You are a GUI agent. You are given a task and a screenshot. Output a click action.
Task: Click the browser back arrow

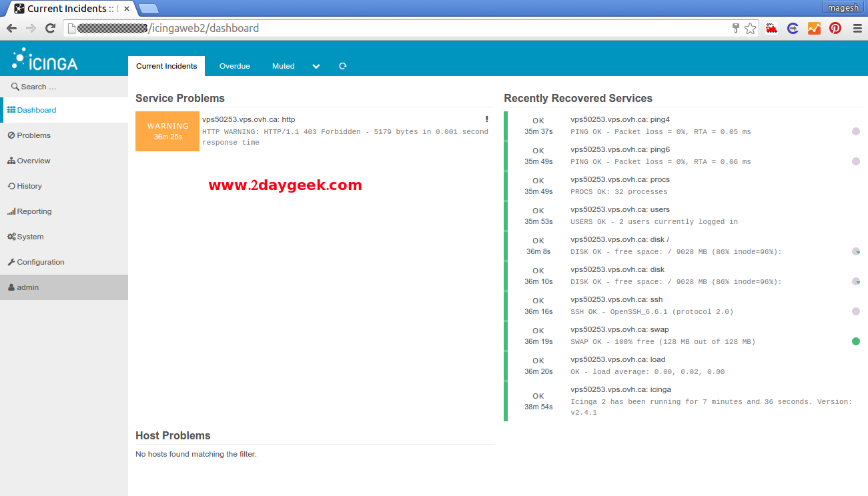[x=11, y=28]
